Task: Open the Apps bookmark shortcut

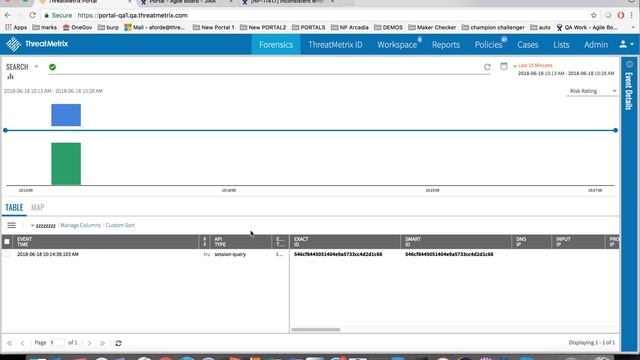Action: coord(16,27)
